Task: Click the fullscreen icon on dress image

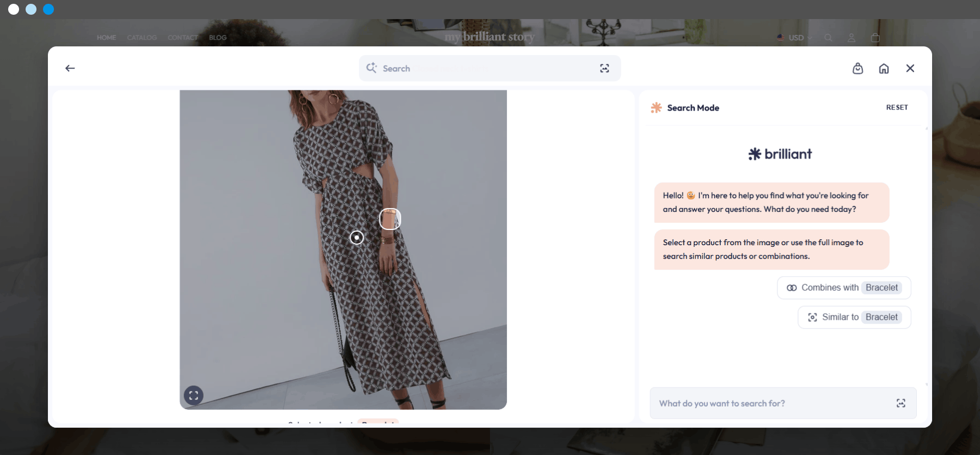Action: tap(193, 396)
